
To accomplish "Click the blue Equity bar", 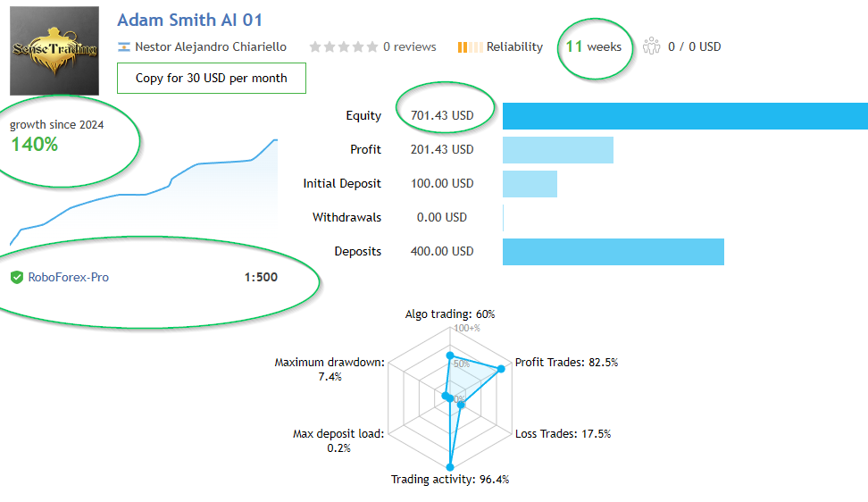I will pos(685,116).
